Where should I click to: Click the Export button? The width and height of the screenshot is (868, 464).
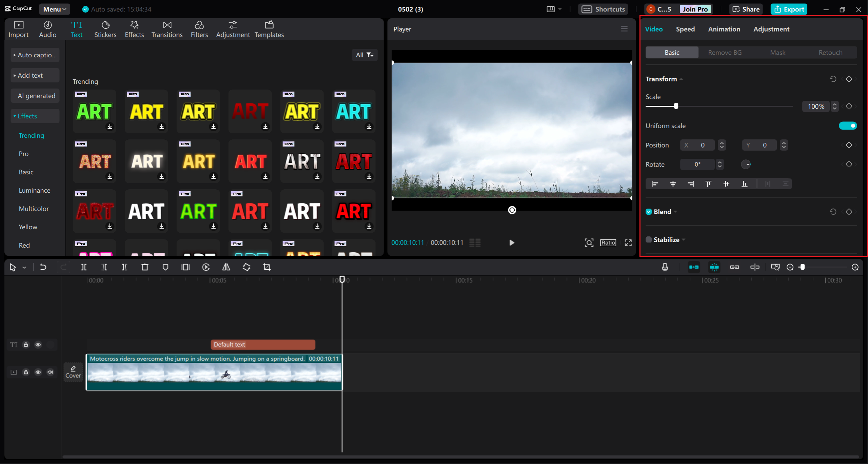(x=789, y=9)
